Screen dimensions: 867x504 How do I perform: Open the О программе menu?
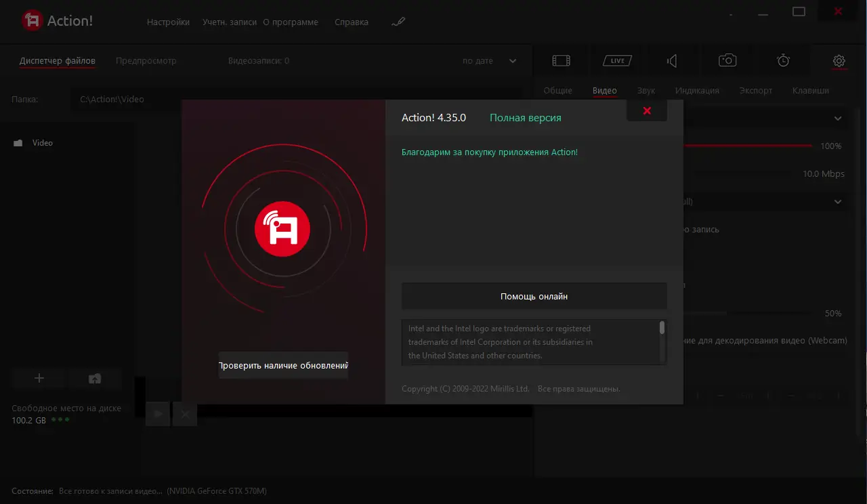point(290,22)
